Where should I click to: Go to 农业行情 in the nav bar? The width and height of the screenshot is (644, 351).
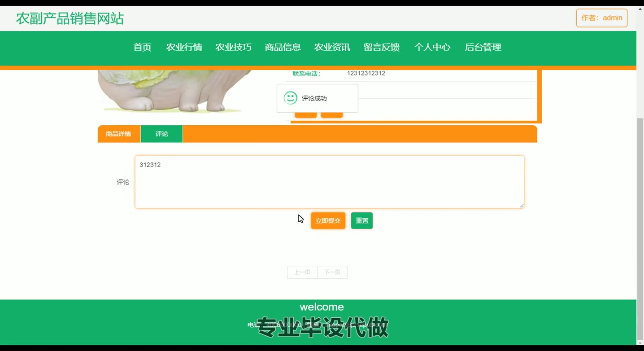(184, 47)
